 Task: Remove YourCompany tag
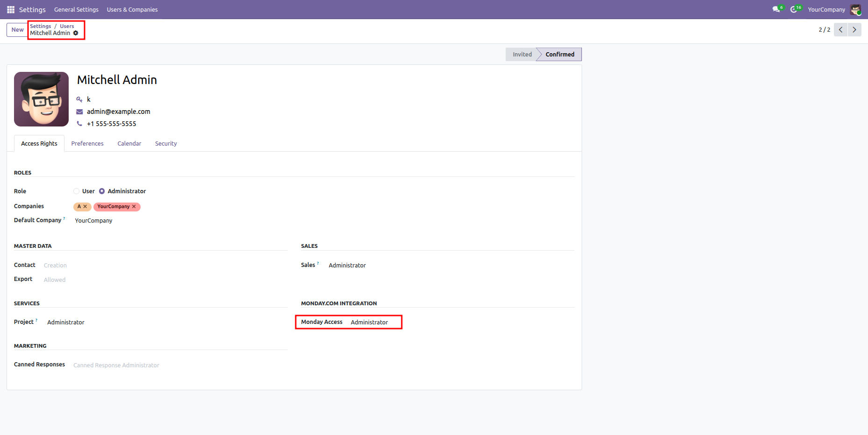134,206
